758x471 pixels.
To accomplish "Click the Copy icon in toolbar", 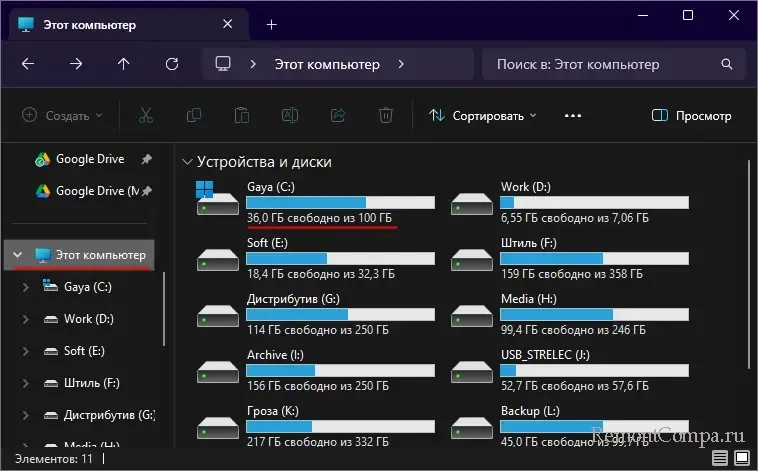I will pos(194,115).
